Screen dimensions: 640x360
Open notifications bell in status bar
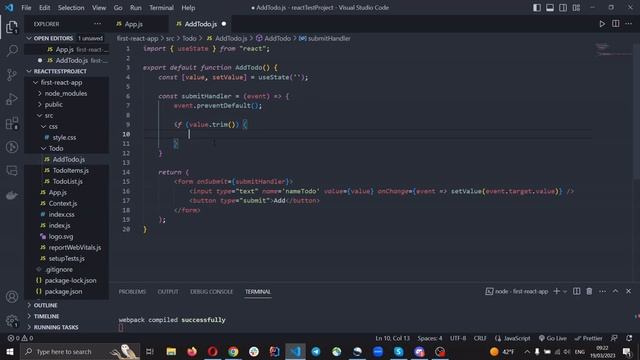[629, 338]
